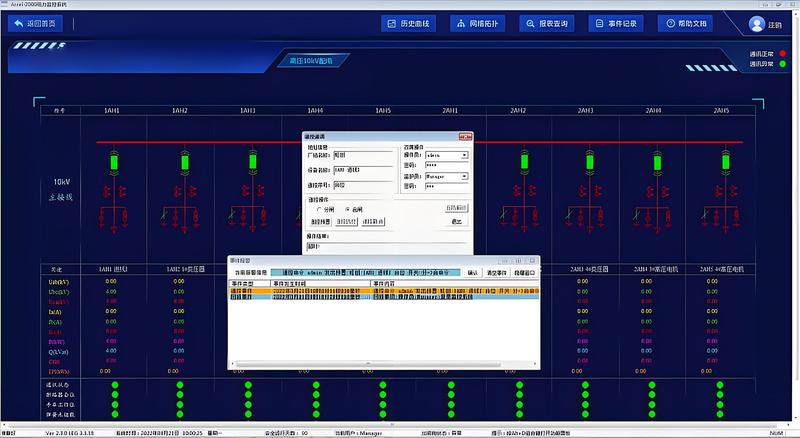The image size is (800, 438).
Task: Open 历史曲线 history curve view
Action: point(409,23)
